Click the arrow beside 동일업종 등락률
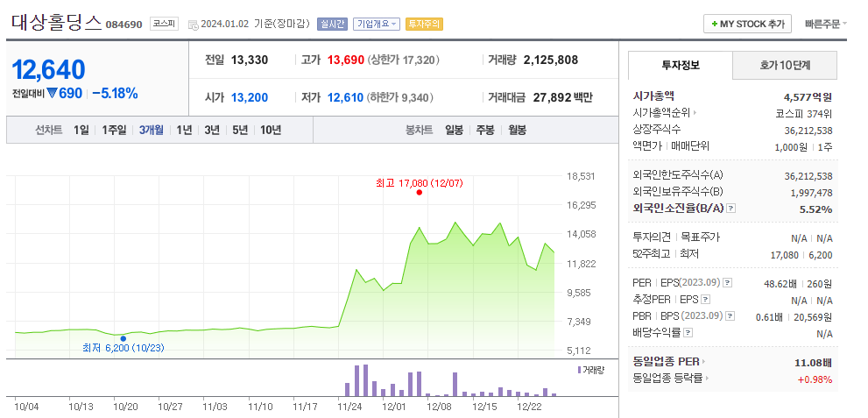Viewport: 868px width, 418px height. coord(708,379)
